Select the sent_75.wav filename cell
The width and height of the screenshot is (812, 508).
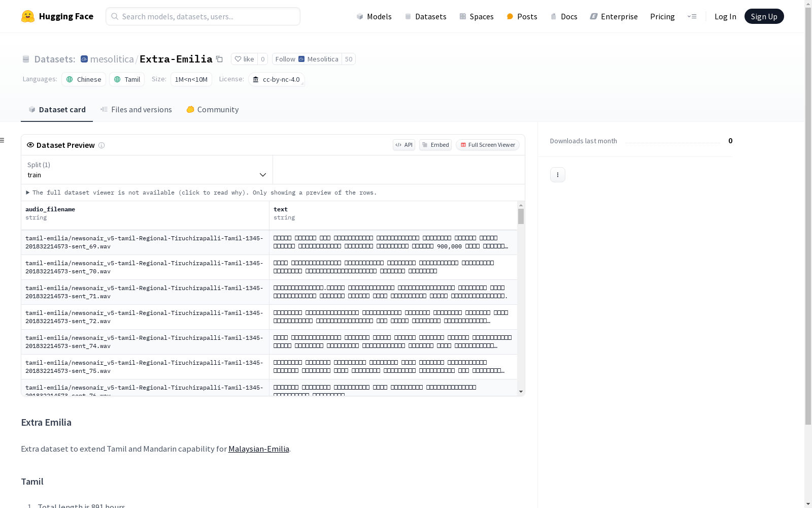pyautogui.click(x=145, y=367)
